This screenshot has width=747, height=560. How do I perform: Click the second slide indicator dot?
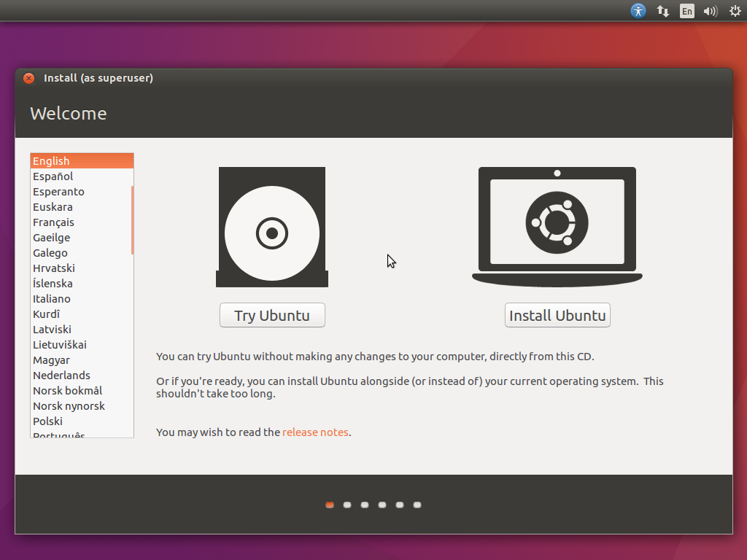(x=347, y=504)
